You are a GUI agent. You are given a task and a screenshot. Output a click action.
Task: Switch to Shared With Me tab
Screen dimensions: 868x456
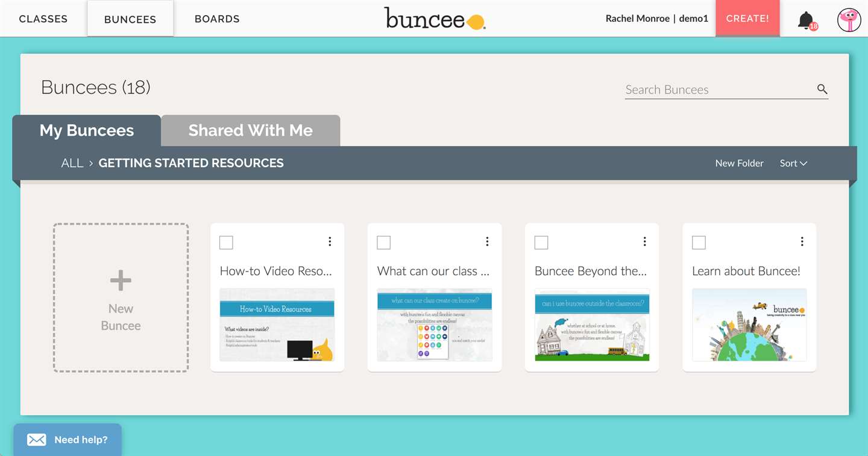coord(251,130)
